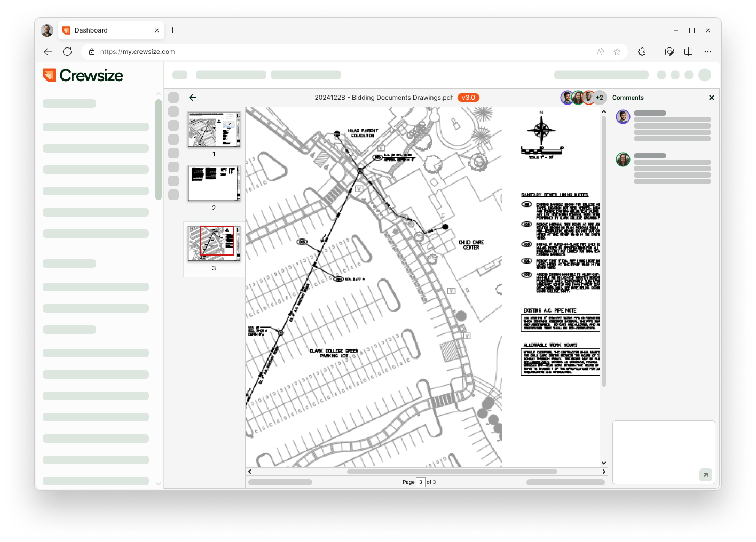Screen dimensions: 756x542
Task: Click the Crewsize logo
Action: point(83,76)
